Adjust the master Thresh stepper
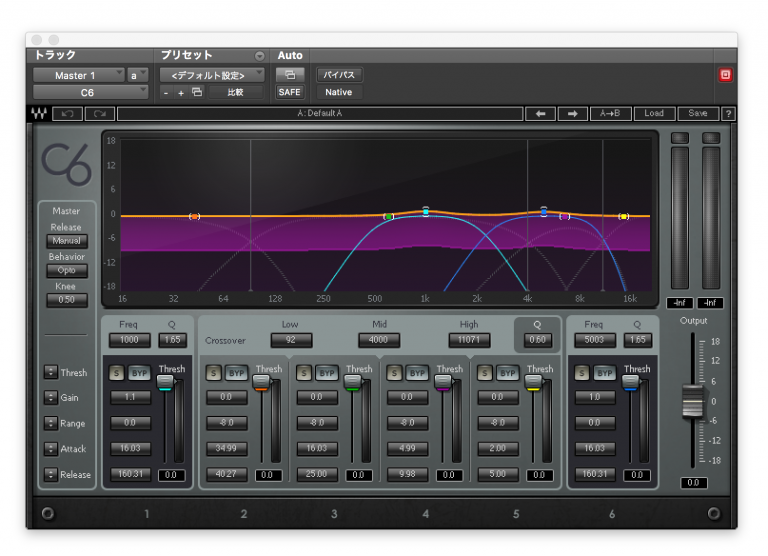 [51, 372]
